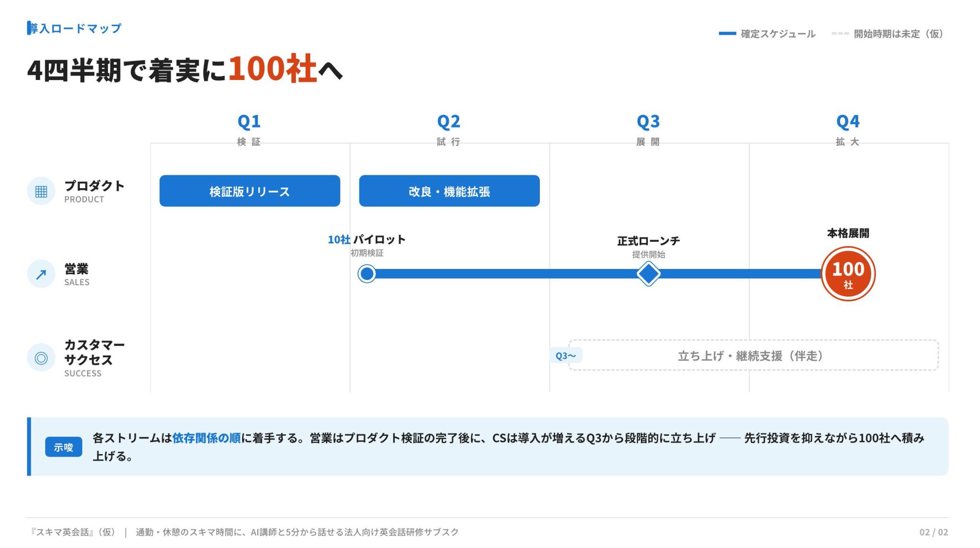
Task: Click the 初期検証 caption
Action: (x=367, y=253)
